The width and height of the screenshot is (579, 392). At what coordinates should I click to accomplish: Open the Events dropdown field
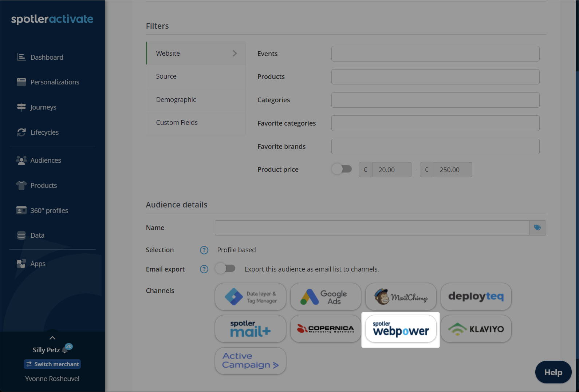coord(435,54)
